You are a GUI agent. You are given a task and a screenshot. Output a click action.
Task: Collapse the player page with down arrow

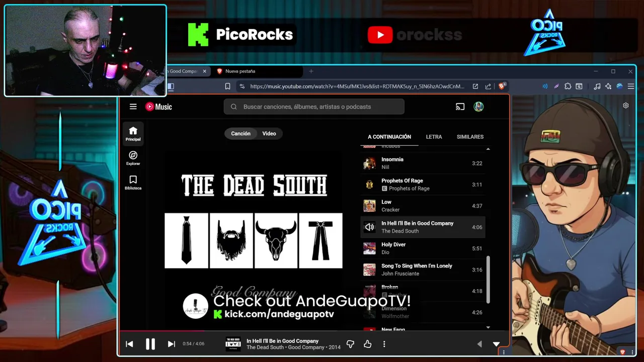pos(496,344)
